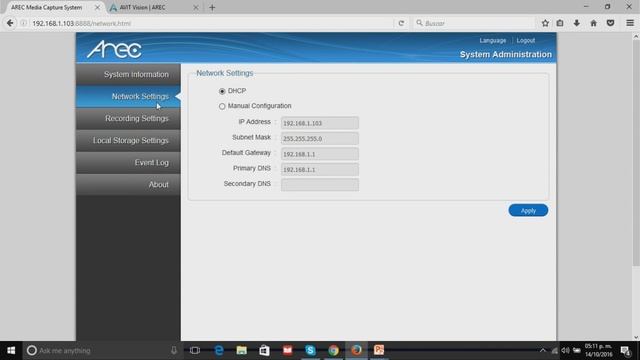Viewport: 640px width, 360px height.
Task: Click the Pocket icon
Action: (611, 23)
